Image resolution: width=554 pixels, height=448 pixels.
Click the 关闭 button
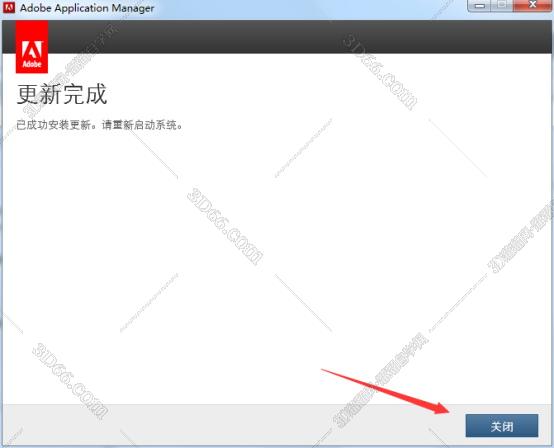(x=502, y=426)
